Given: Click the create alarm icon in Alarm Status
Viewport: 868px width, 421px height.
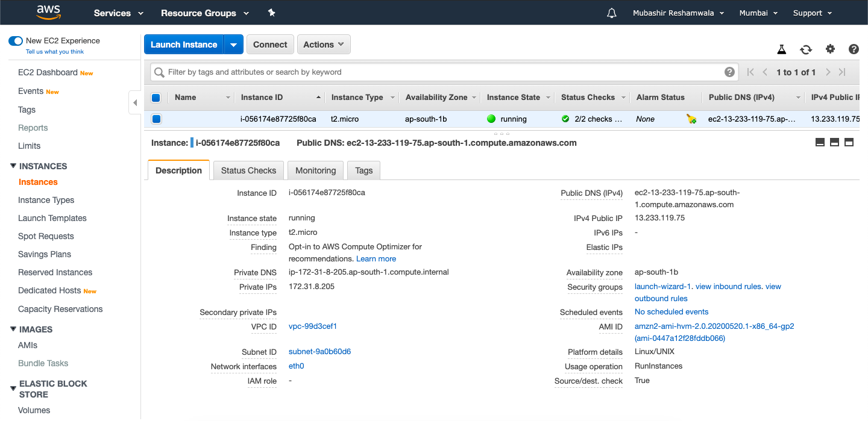Looking at the screenshot, I should point(691,119).
